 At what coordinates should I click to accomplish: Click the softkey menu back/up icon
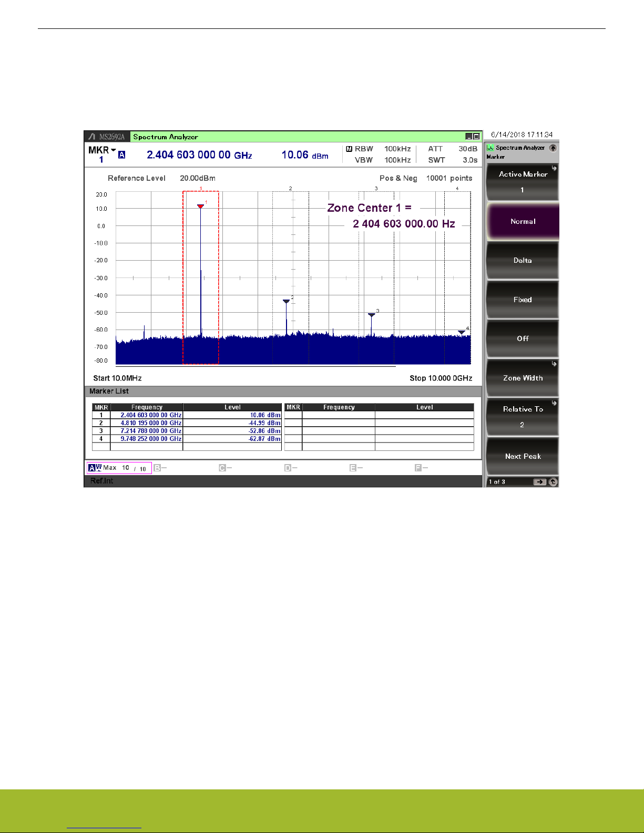[x=553, y=482]
